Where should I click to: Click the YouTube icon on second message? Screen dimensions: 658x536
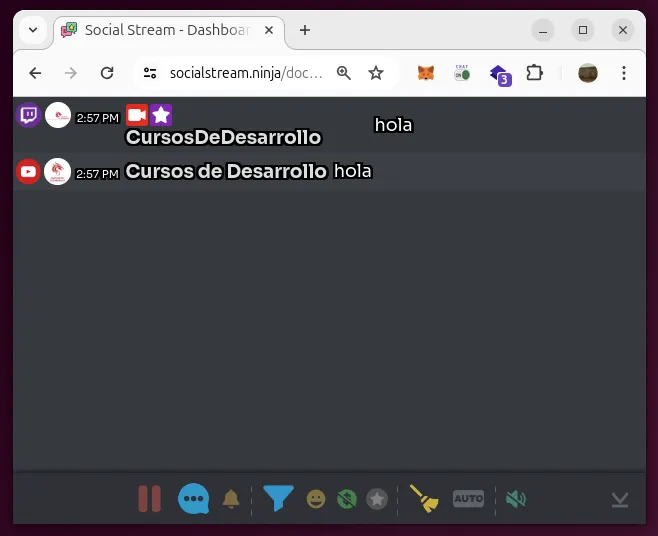coord(29,172)
